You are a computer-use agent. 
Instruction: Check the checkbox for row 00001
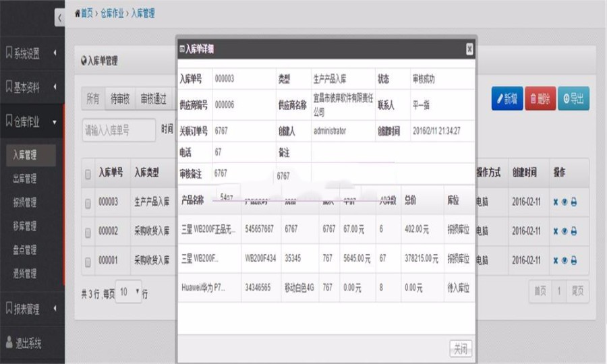point(88,262)
